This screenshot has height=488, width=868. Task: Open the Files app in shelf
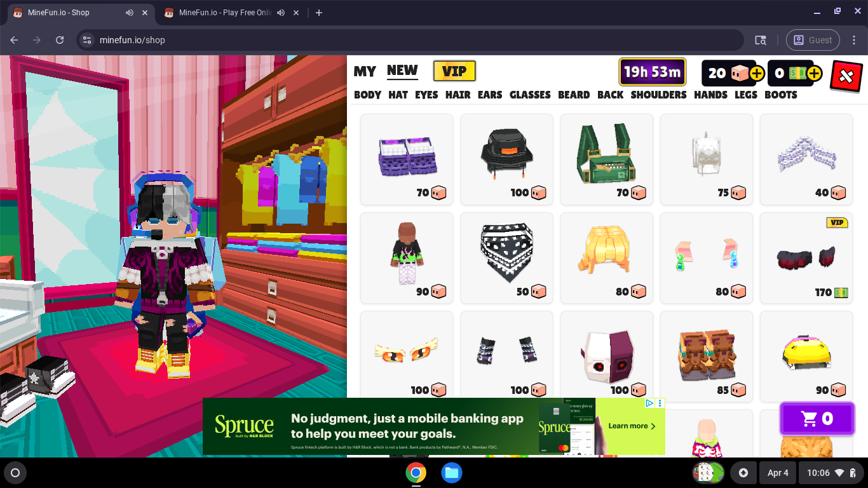[452, 473]
